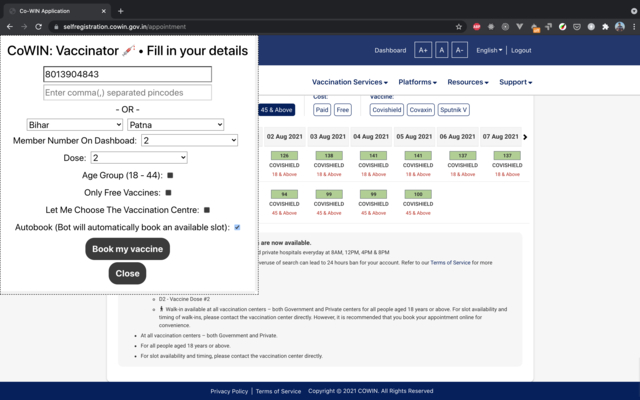
Task: Open the puzzle-piece Extensions menu
Action: pyautogui.click(x=605, y=27)
